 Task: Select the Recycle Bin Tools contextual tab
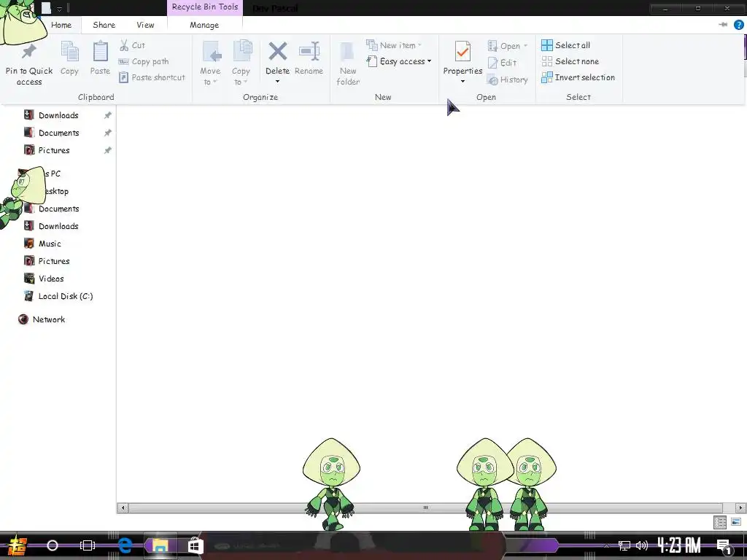[205, 7]
